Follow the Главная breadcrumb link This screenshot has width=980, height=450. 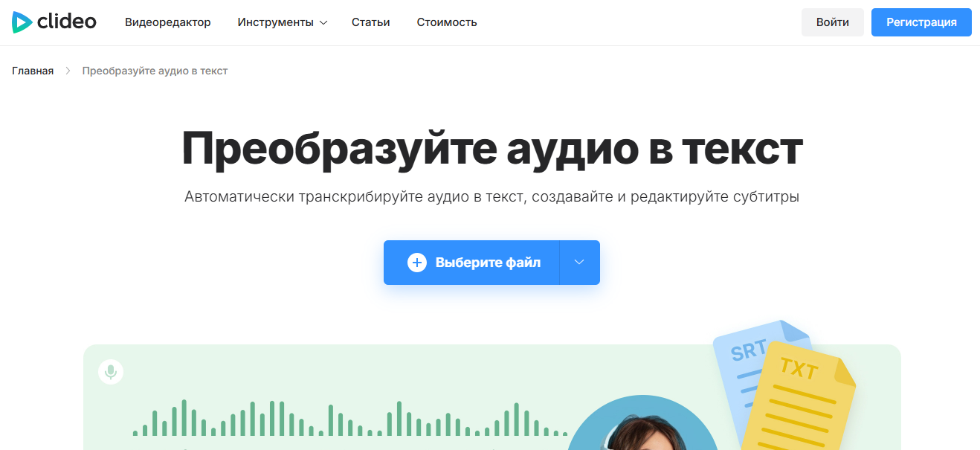(33, 71)
